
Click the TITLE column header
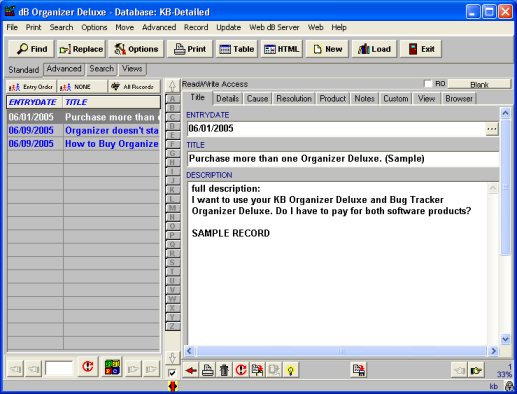click(x=111, y=102)
